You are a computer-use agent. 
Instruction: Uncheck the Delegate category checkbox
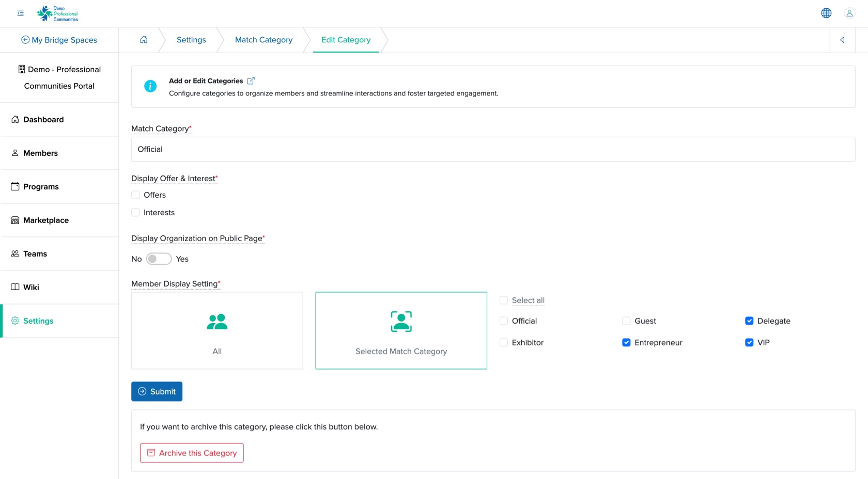tap(749, 321)
